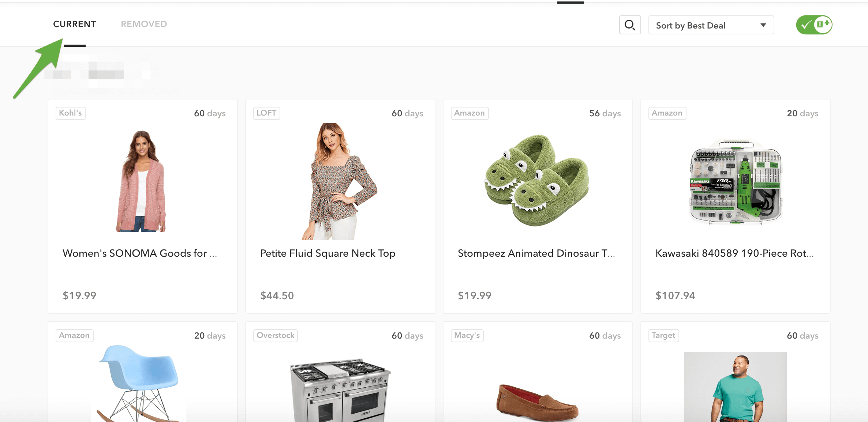Screen dimensions: 868x422
Task: Click the Macy's store tag
Action: click(x=467, y=335)
